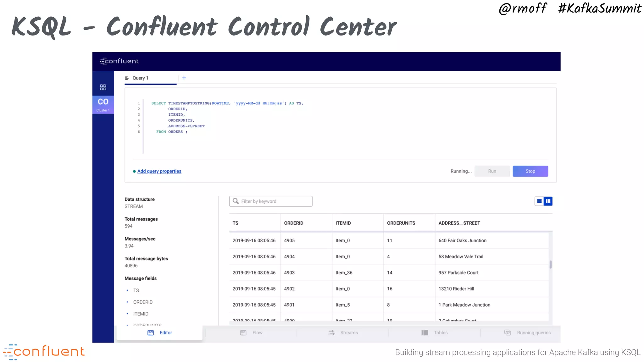Click the TS message field entry
Image resolution: width=644 pixels, height=362 pixels.
tap(136, 290)
